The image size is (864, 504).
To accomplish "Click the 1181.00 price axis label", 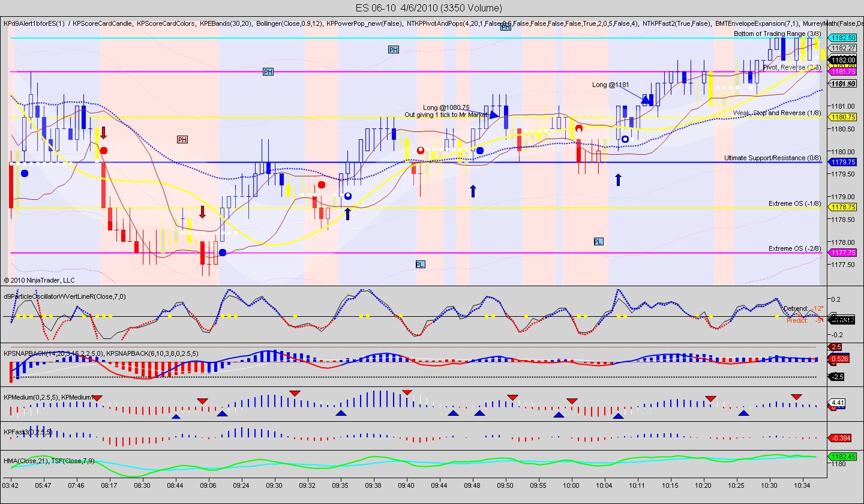I will [x=843, y=106].
